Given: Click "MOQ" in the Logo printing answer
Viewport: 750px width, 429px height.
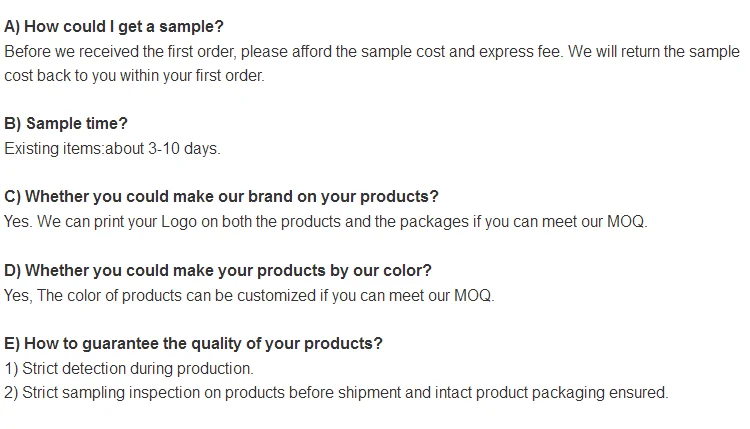Looking at the screenshot, I should [x=626, y=221].
